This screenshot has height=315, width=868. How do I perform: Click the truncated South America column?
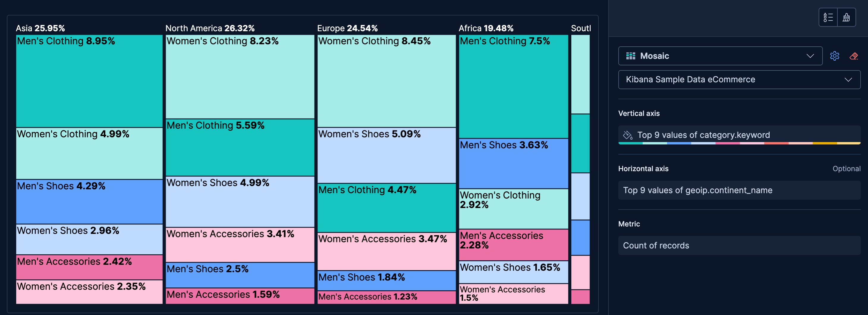coord(580,152)
